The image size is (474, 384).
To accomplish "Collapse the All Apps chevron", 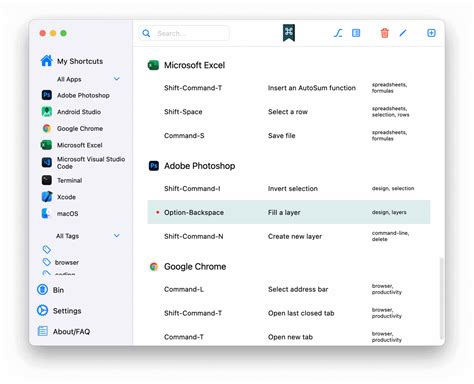I will (117, 79).
